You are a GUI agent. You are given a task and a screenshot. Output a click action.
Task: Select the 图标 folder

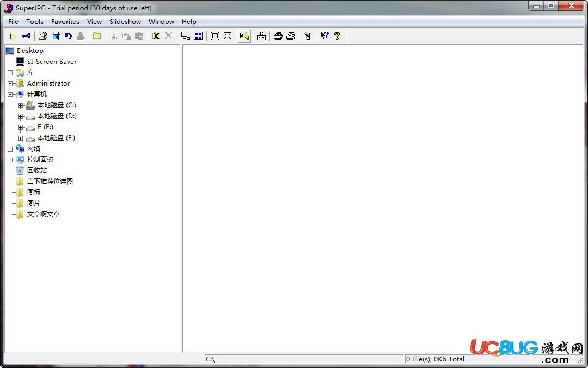coord(34,192)
